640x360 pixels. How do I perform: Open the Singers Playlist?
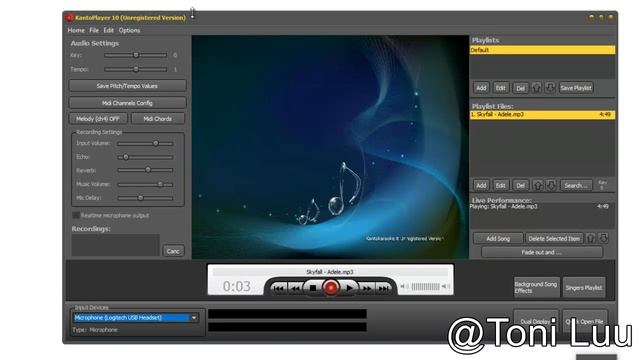coord(584,287)
